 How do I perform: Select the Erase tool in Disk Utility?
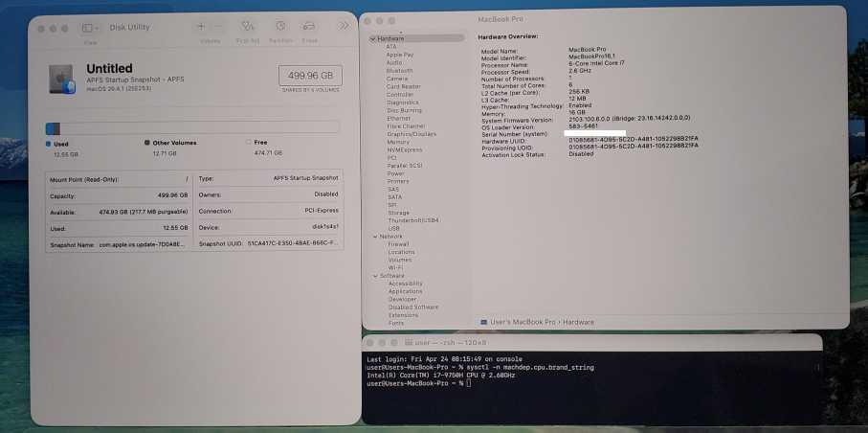tap(309, 27)
